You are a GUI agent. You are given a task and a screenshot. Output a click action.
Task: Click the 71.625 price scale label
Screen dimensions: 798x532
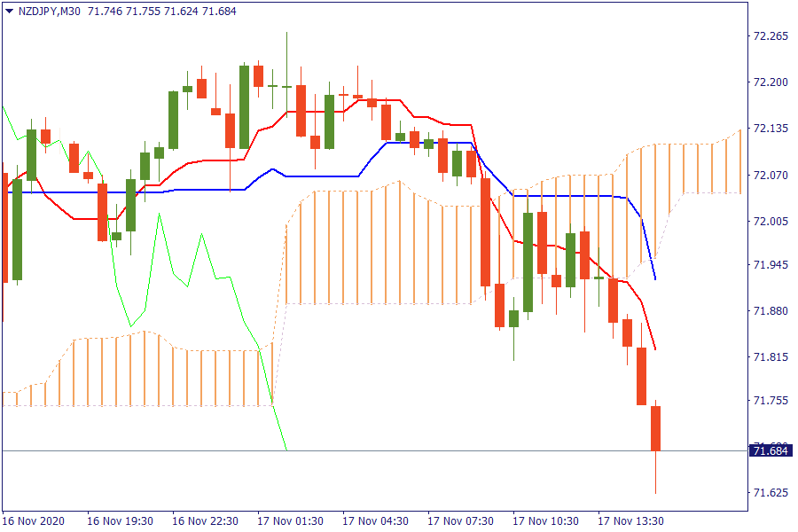(x=770, y=492)
